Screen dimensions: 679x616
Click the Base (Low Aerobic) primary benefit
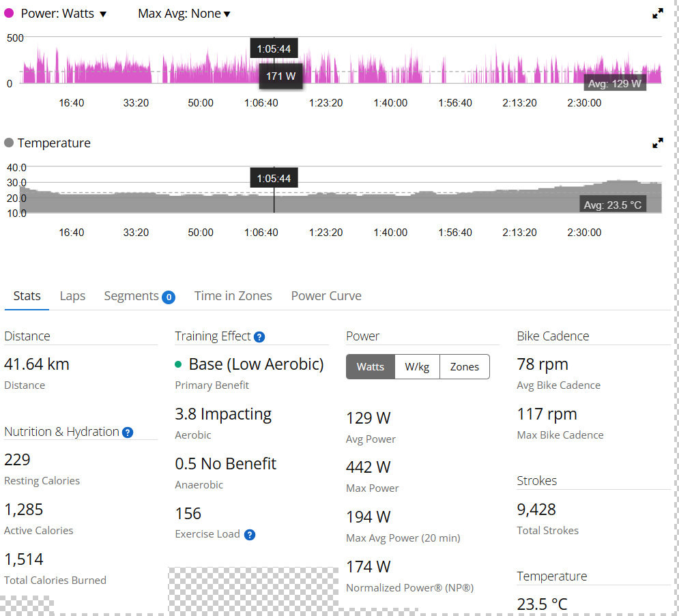256,364
